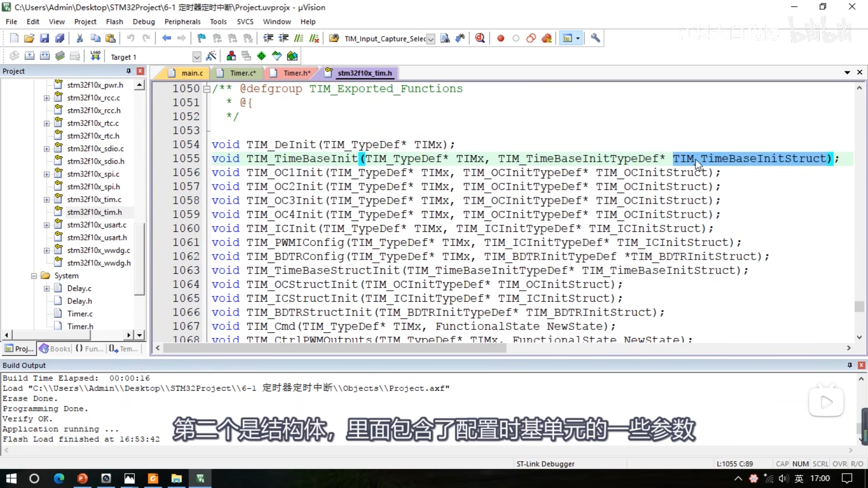Screen dimensions: 868x488
Task: Click the Manage Run-Time Environment green diamond
Action: 261,56
